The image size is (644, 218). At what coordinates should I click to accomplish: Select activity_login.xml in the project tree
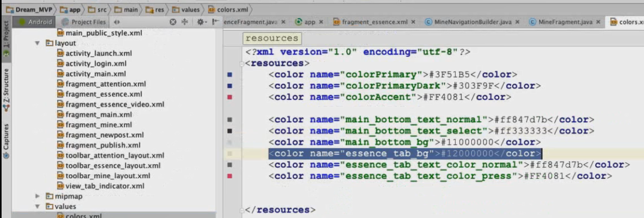click(x=96, y=64)
